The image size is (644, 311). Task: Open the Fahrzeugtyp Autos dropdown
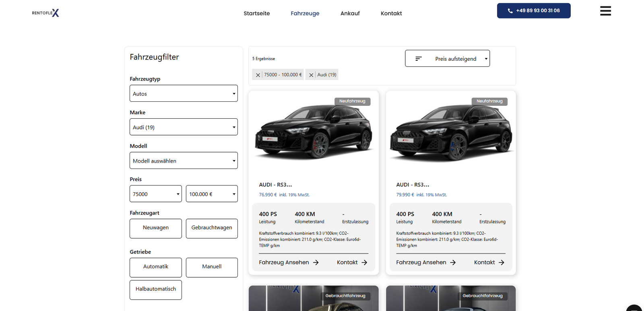184,93
